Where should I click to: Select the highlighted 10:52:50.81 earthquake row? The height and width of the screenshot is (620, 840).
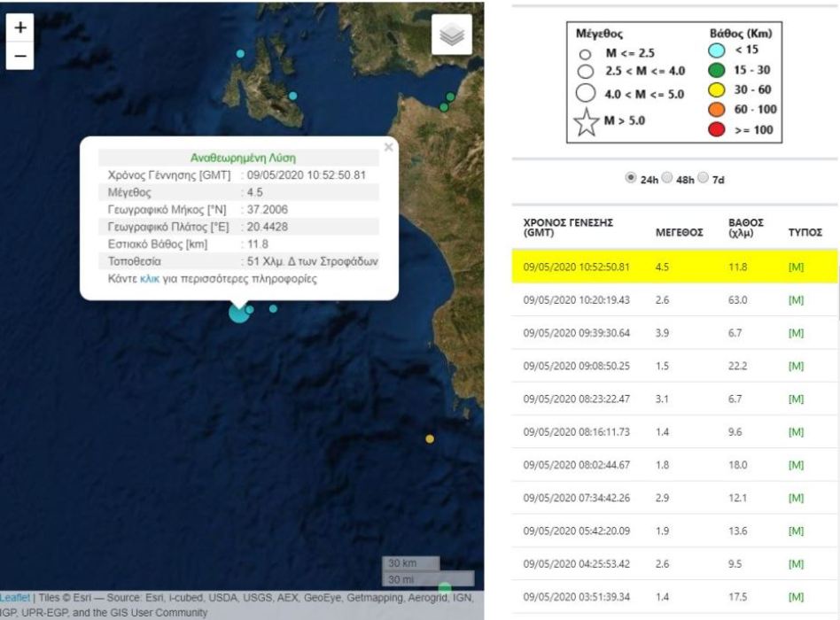coord(674,266)
